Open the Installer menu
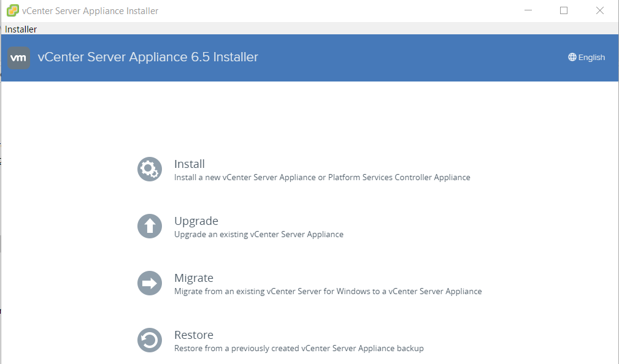Screen dimensions: 619x364 click(x=21, y=29)
